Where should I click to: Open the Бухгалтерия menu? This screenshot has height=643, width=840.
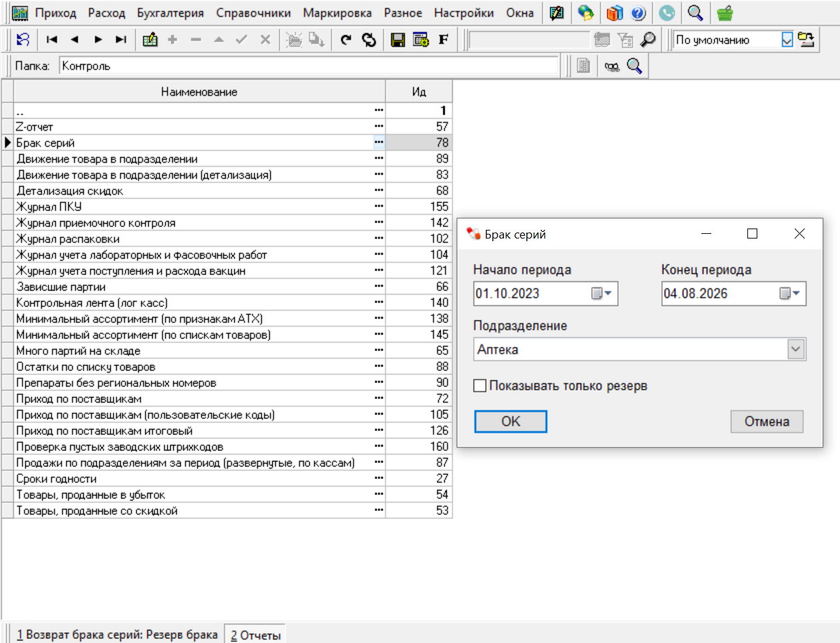(x=170, y=13)
